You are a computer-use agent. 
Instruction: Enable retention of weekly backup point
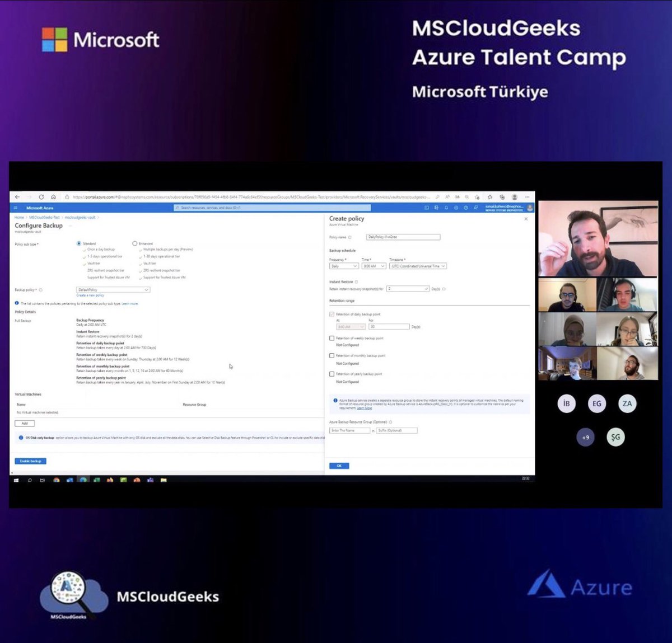click(x=332, y=338)
